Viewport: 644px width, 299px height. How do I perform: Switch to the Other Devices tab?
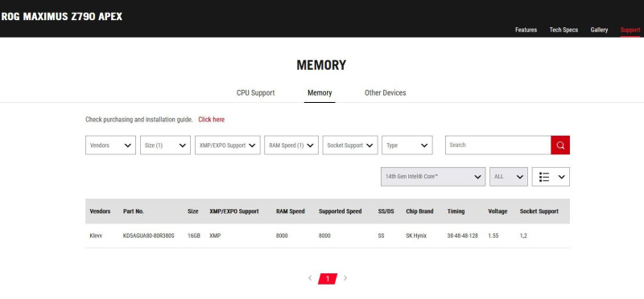tap(386, 92)
